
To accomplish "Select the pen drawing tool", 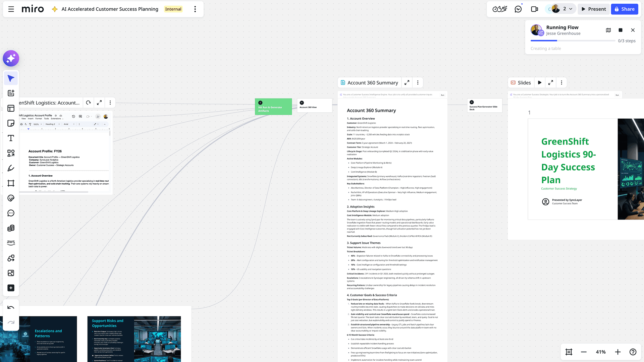I will click(x=11, y=168).
